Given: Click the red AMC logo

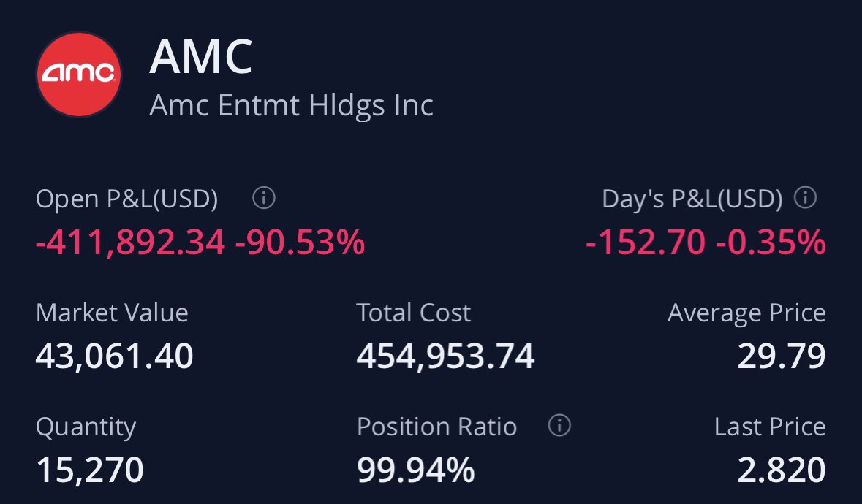Looking at the screenshot, I should [x=79, y=72].
